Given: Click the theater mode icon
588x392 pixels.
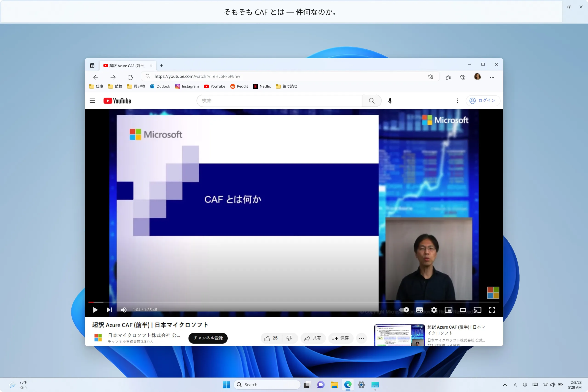Looking at the screenshot, I should (462, 310).
